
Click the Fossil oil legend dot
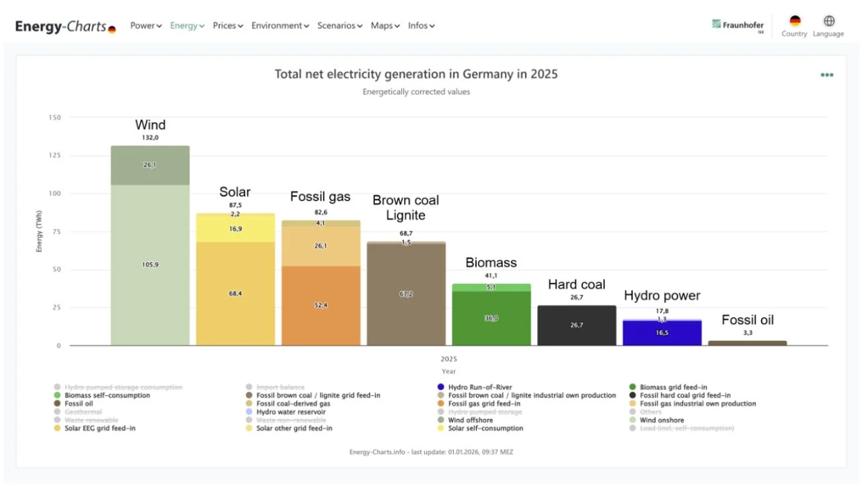pos(58,404)
